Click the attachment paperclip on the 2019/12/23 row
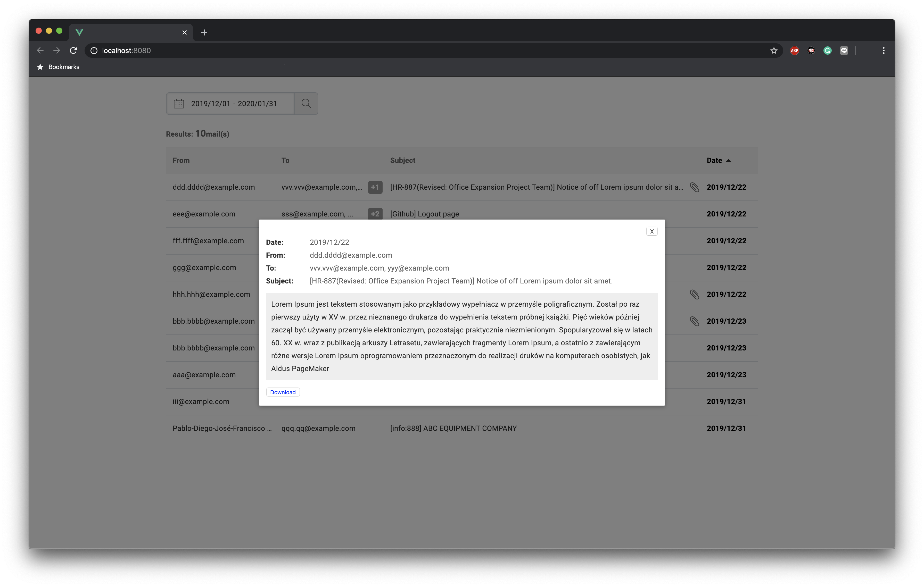This screenshot has width=924, height=587. 694,321
